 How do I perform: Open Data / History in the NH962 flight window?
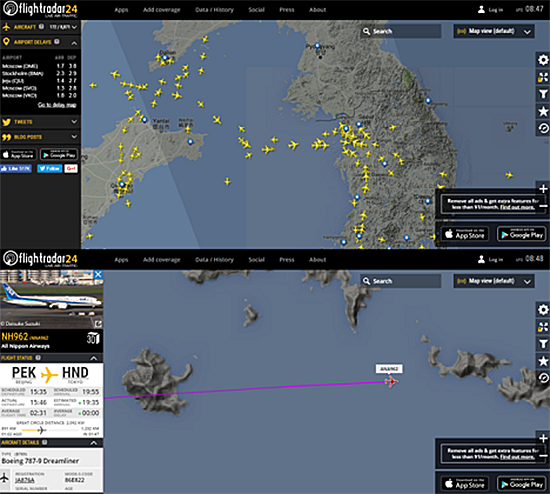214,260
